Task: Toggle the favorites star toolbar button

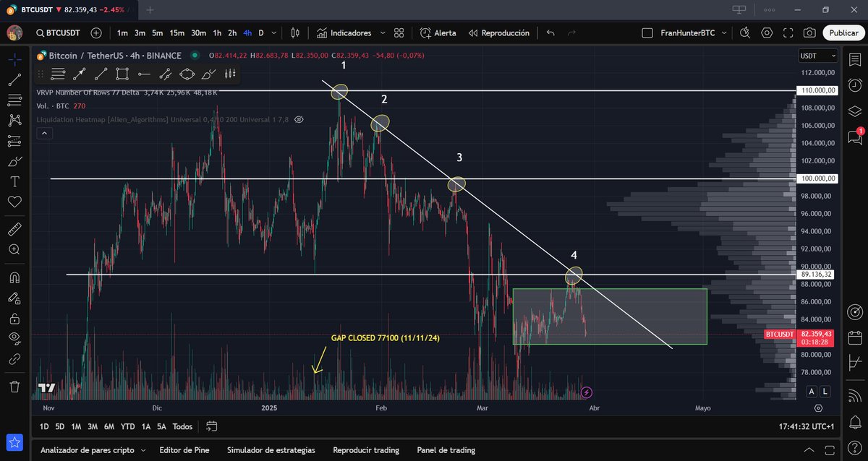Action: point(14,443)
